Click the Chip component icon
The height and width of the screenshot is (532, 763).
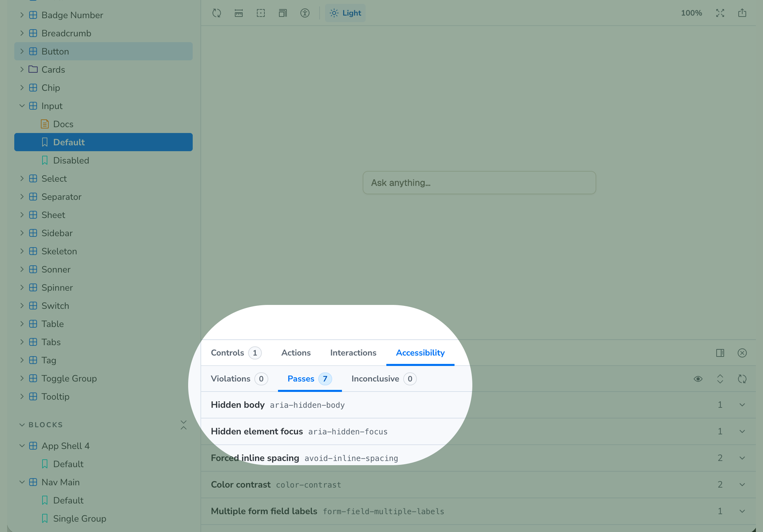click(33, 88)
